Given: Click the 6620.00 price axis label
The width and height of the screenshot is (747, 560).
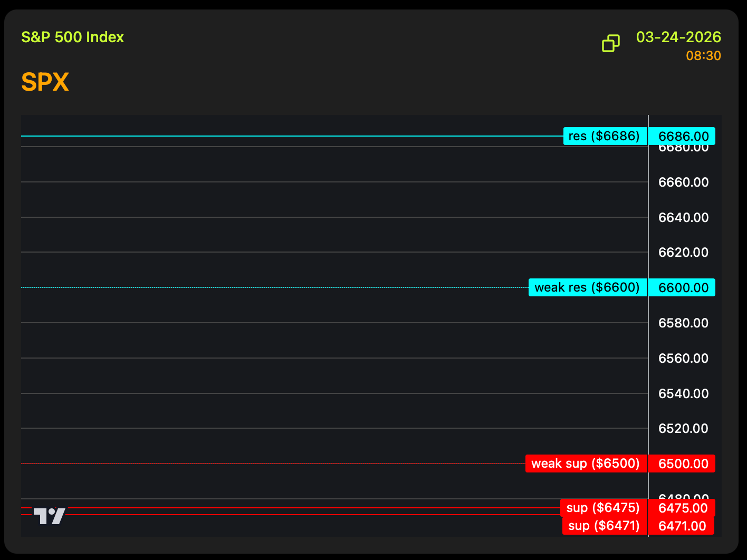Looking at the screenshot, I should click(x=683, y=252).
